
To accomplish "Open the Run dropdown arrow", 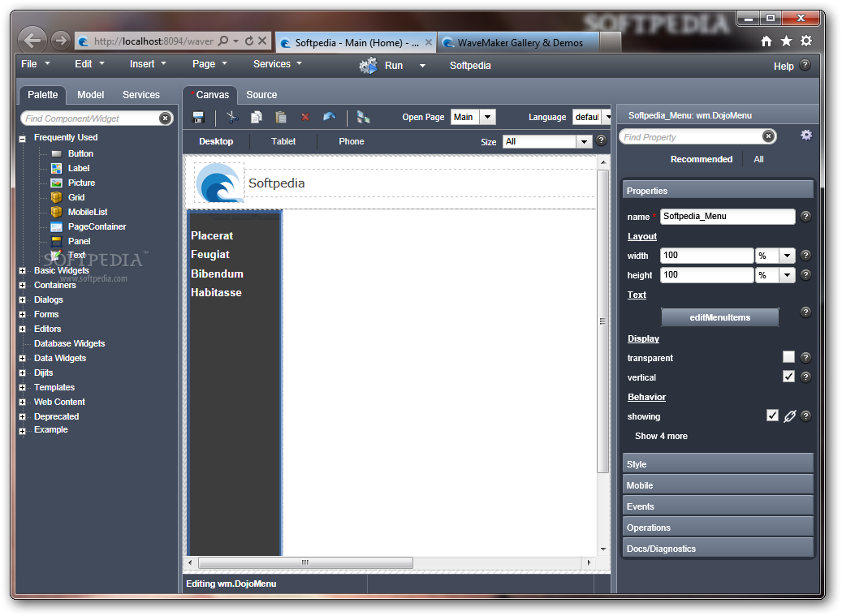I will [x=422, y=66].
